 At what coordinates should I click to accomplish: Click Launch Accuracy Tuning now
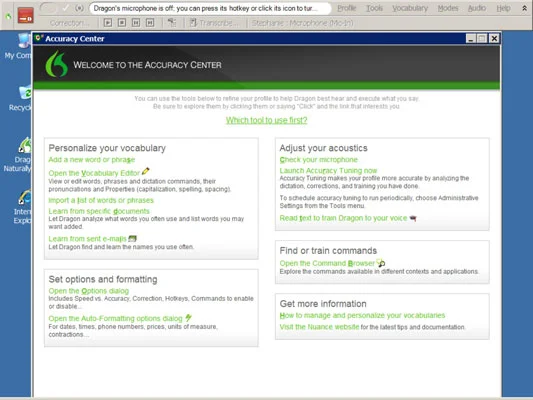coord(328,171)
